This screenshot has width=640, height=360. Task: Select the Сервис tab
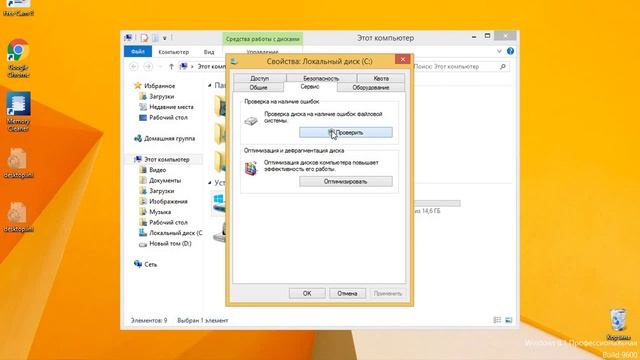pos(310,87)
